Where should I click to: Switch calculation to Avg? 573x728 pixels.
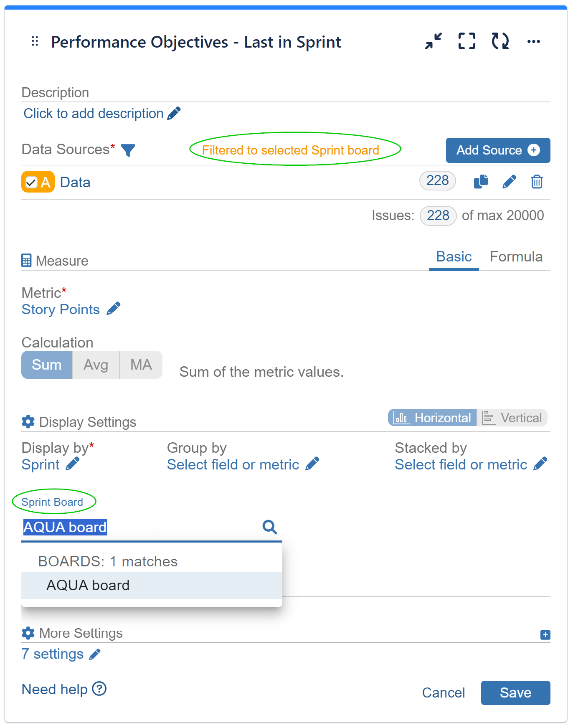point(96,365)
